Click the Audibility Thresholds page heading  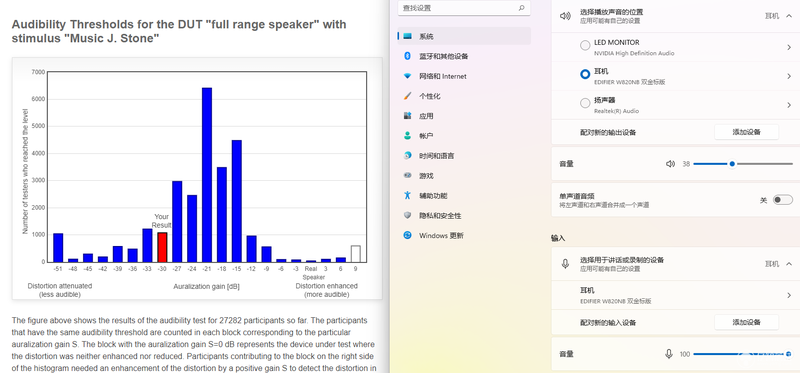click(179, 32)
